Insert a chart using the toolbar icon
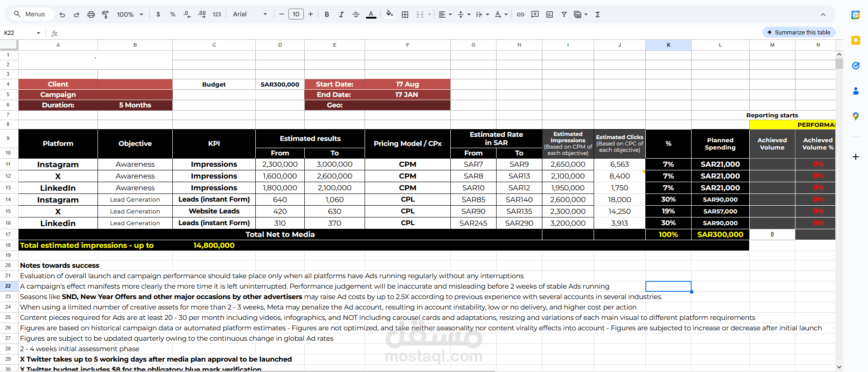 click(x=550, y=14)
